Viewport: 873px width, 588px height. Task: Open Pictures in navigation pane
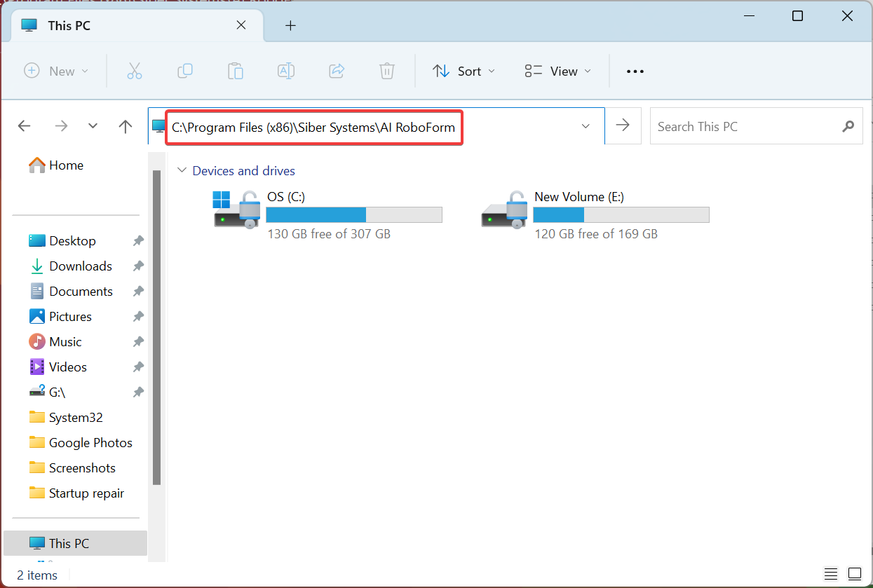(x=60, y=316)
